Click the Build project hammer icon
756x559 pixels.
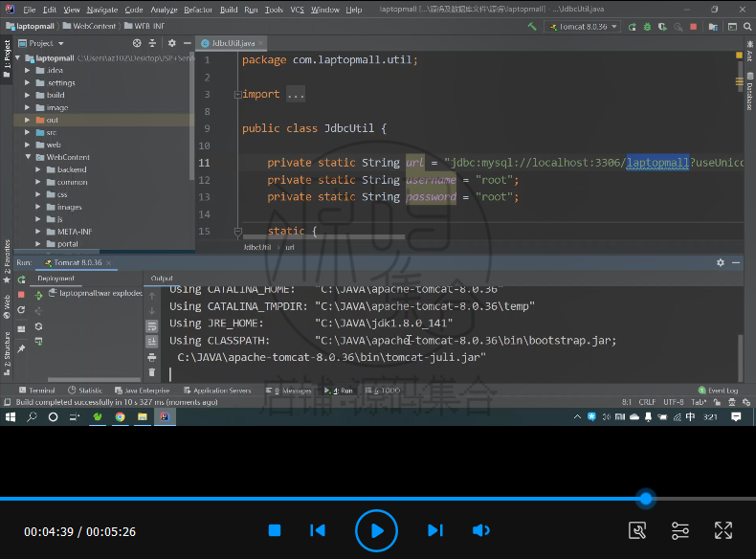tap(532, 27)
